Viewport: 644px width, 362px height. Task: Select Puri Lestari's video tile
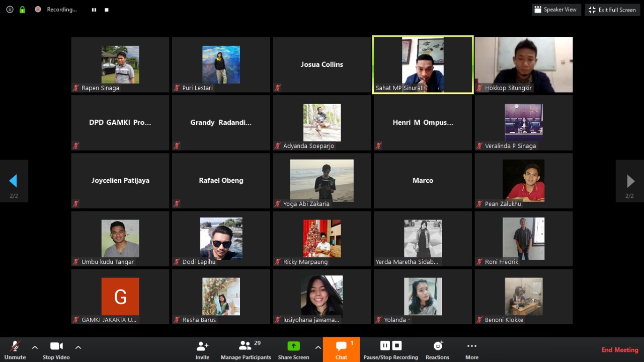click(221, 64)
